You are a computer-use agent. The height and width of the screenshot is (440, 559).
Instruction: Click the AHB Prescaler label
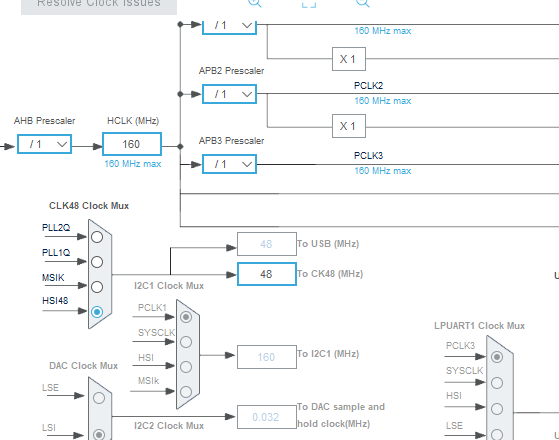[45, 121]
